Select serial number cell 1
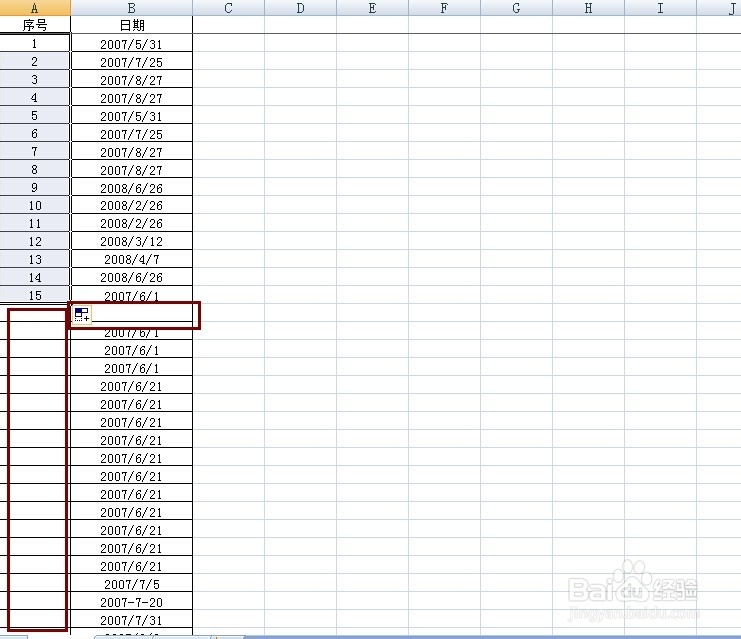741x639 pixels. [x=35, y=43]
